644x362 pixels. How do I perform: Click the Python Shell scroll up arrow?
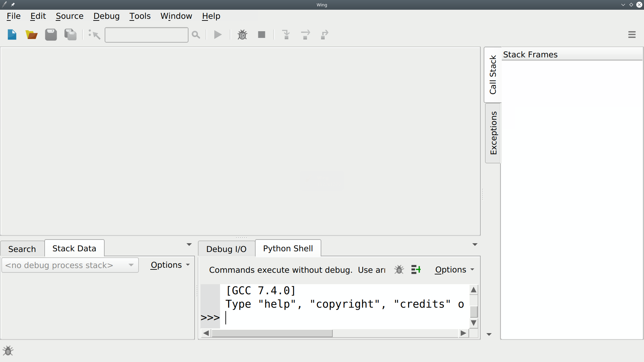tap(474, 290)
